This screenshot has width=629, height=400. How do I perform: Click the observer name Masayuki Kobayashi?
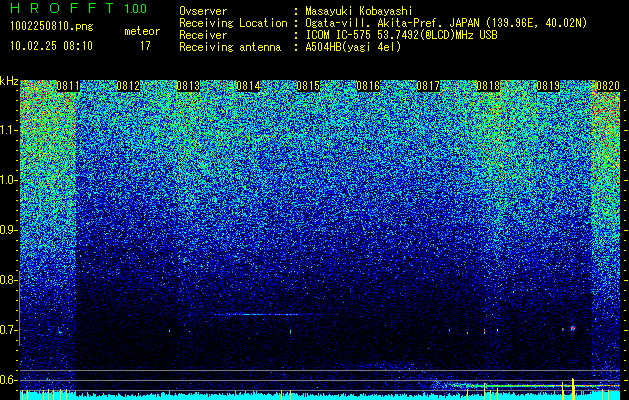coord(359,11)
